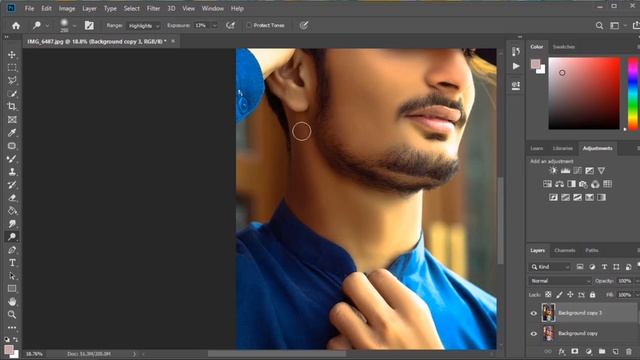This screenshot has width=640, height=360.
Task: Add an Exposure adjustment
Action: pyautogui.click(x=589, y=171)
